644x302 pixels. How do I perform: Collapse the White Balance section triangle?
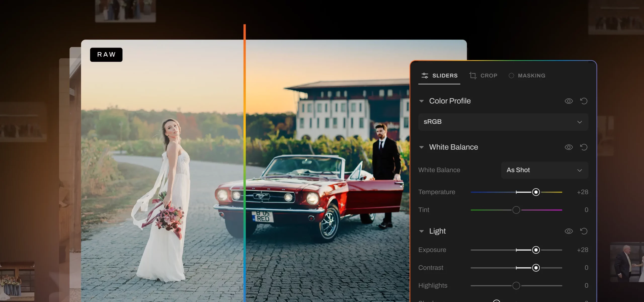(x=422, y=147)
